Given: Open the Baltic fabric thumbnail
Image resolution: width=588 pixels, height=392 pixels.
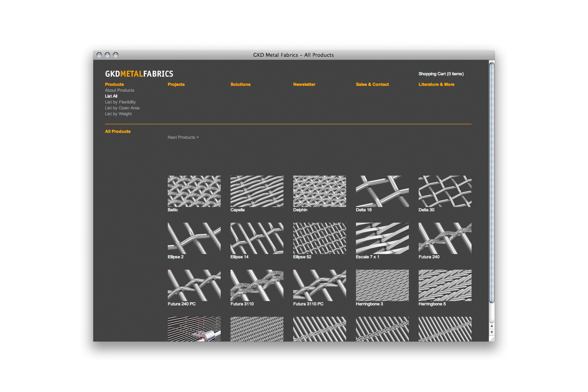Looking at the screenshot, I should click(x=194, y=191).
